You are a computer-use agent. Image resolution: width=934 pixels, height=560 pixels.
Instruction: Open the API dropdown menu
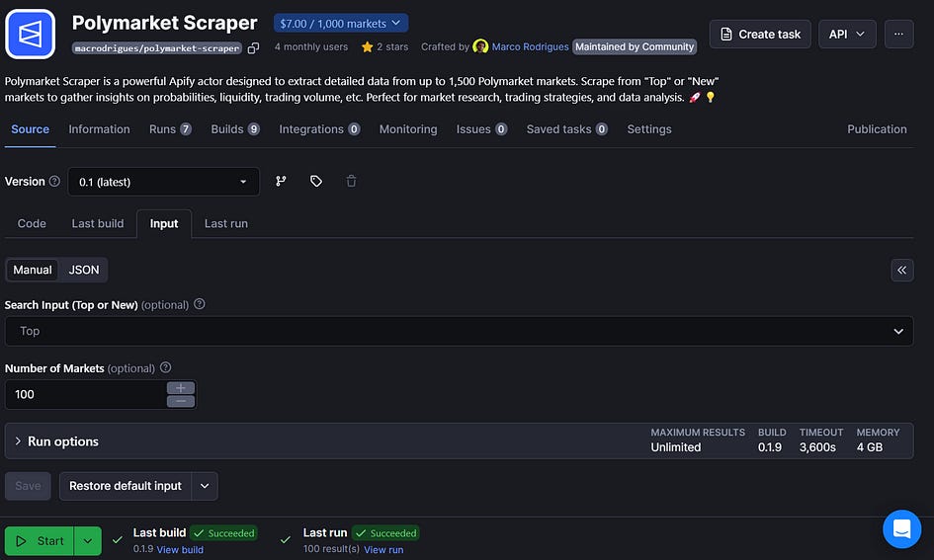[x=847, y=34]
